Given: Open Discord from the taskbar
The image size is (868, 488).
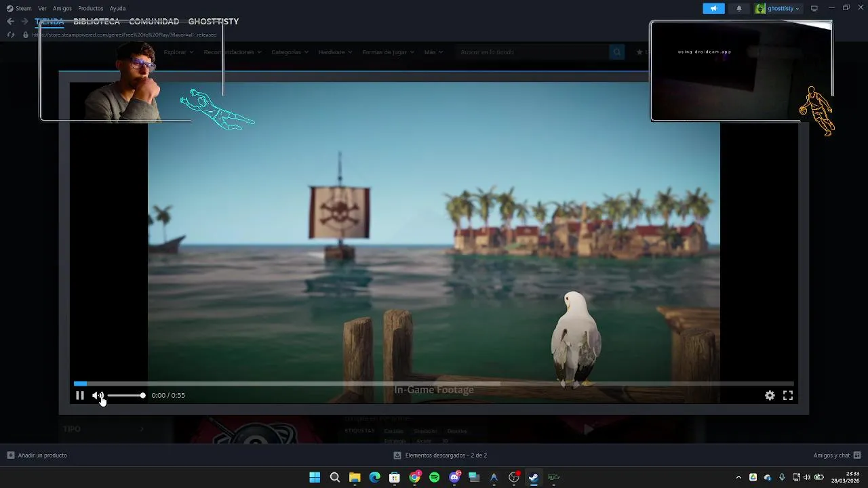Looking at the screenshot, I should [x=454, y=477].
